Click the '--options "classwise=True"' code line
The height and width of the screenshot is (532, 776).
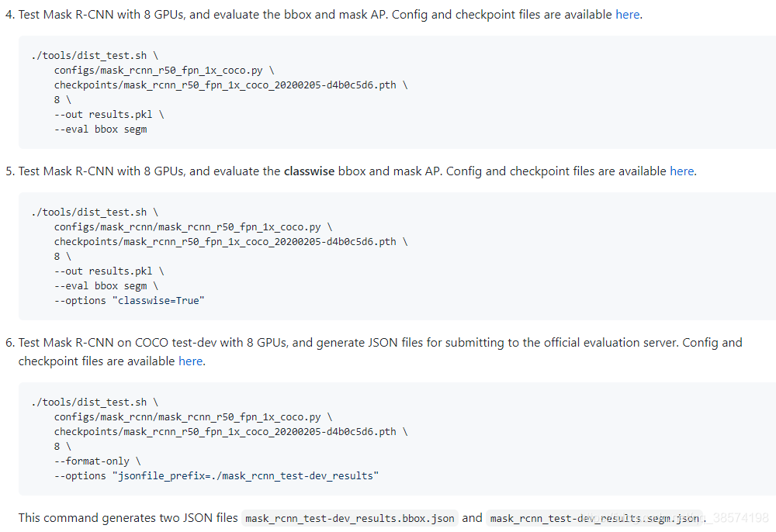pos(129,301)
